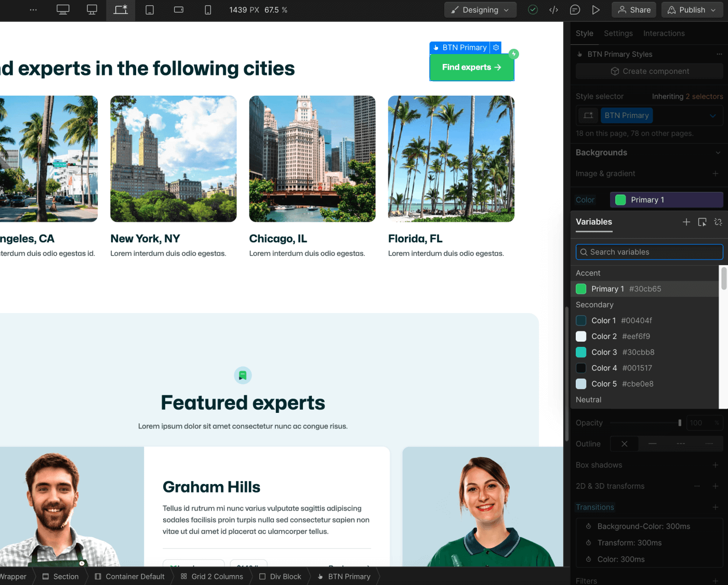
Task: Switch to the Settings tab
Action: click(618, 33)
